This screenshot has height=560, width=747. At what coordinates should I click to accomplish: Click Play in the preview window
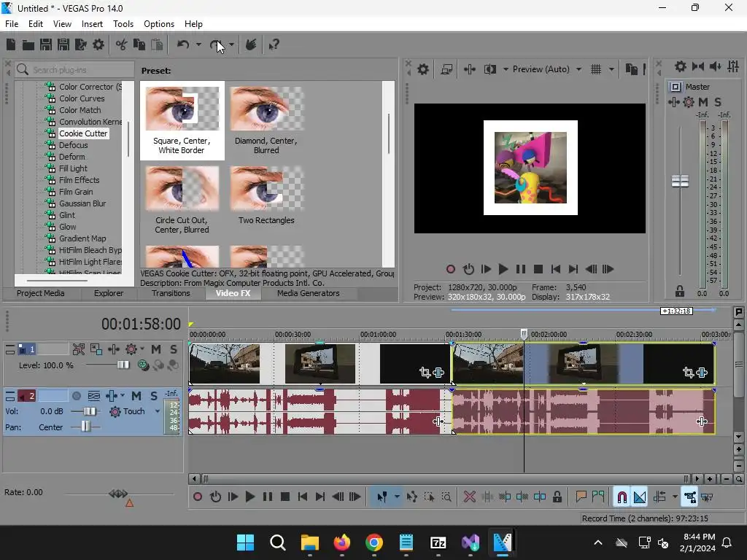coord(503,270)
